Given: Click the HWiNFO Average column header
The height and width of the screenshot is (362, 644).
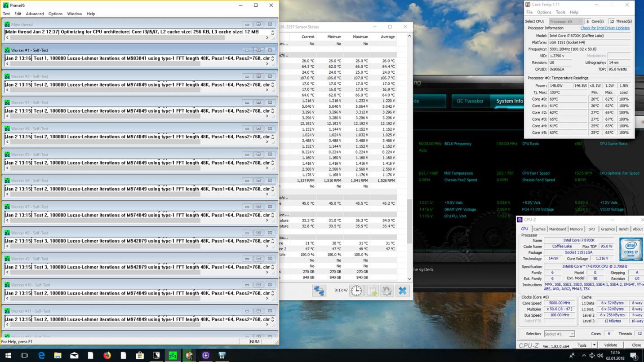Looking at the screenshot, I should coord(387,37).
